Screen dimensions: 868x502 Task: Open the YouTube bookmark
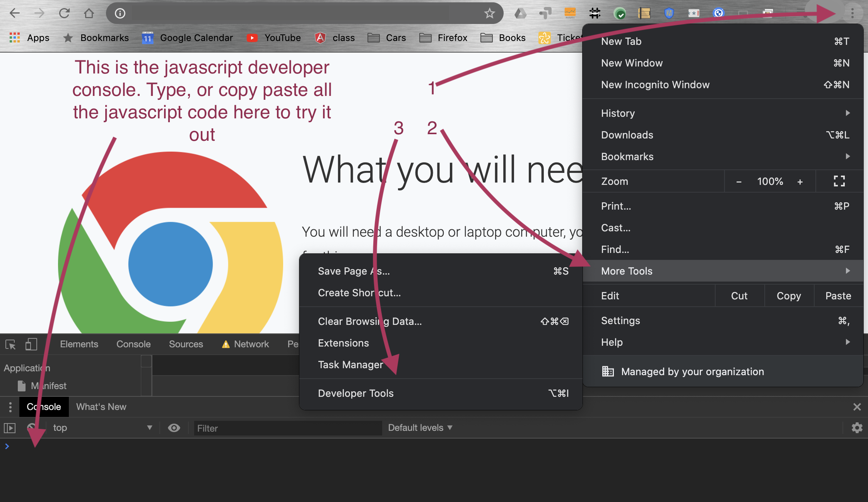(x=274, y=38)
